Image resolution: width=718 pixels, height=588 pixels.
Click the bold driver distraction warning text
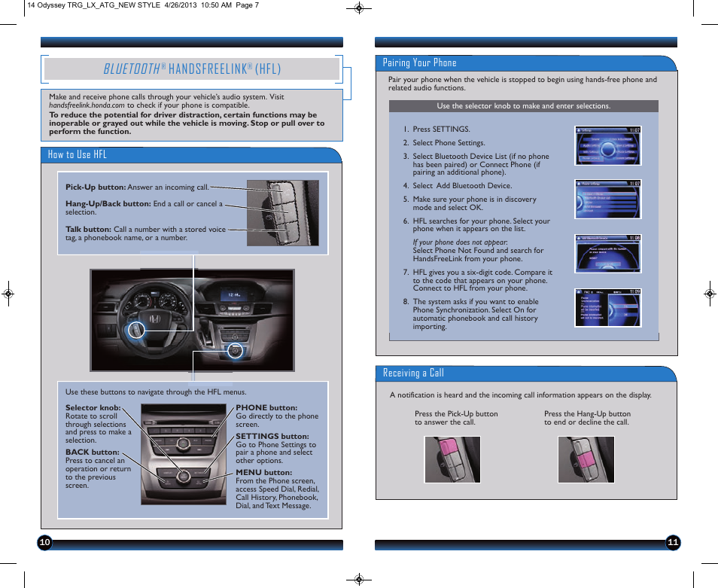[x=187, y=123]
